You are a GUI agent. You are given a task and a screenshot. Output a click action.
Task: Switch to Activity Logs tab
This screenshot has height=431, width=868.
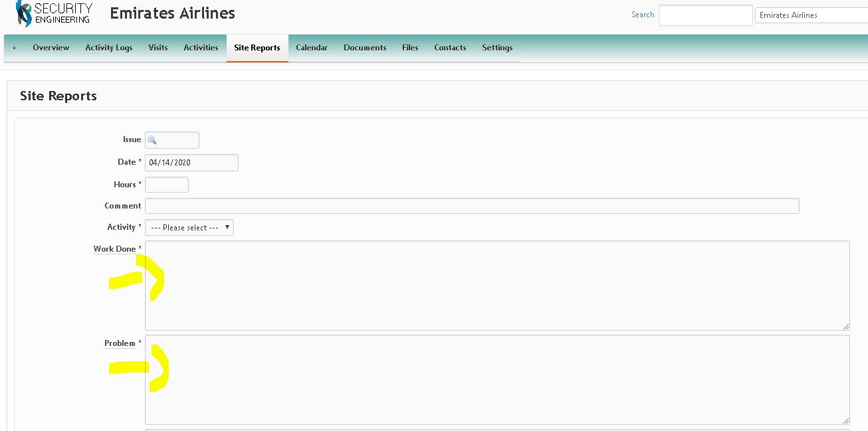click(x=109, y=48)
